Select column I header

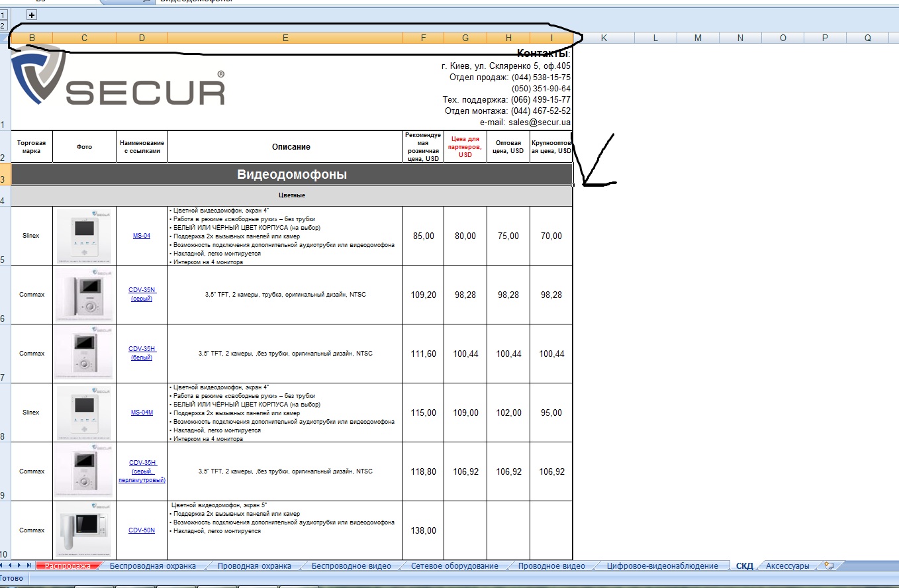[551, 38]
